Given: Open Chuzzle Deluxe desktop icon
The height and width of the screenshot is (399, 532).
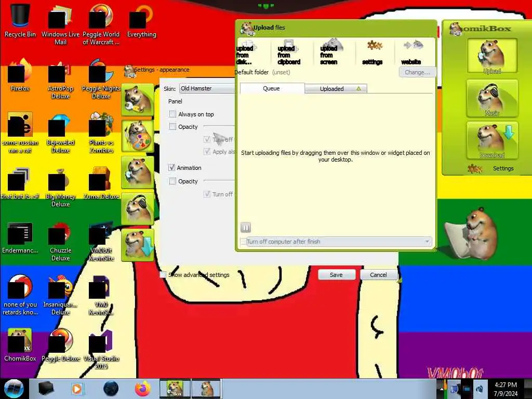Looking at the screenshot, I should pos(60,241).
